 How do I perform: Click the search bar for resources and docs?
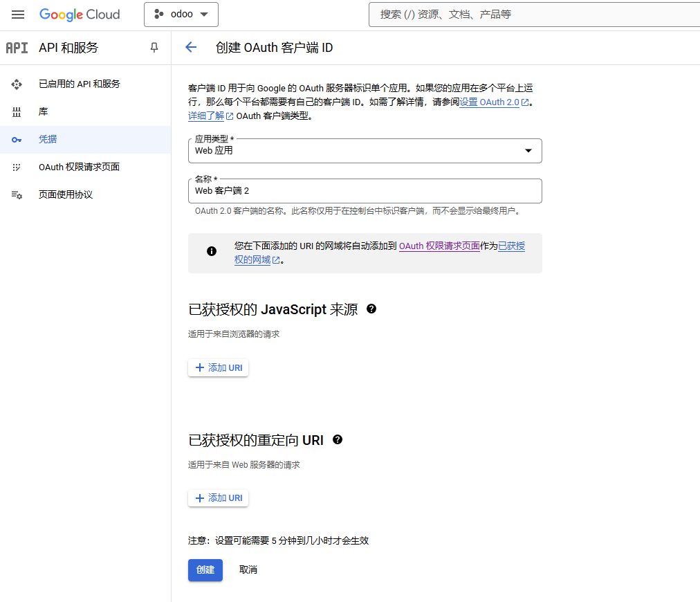click(x=534, y=15)
